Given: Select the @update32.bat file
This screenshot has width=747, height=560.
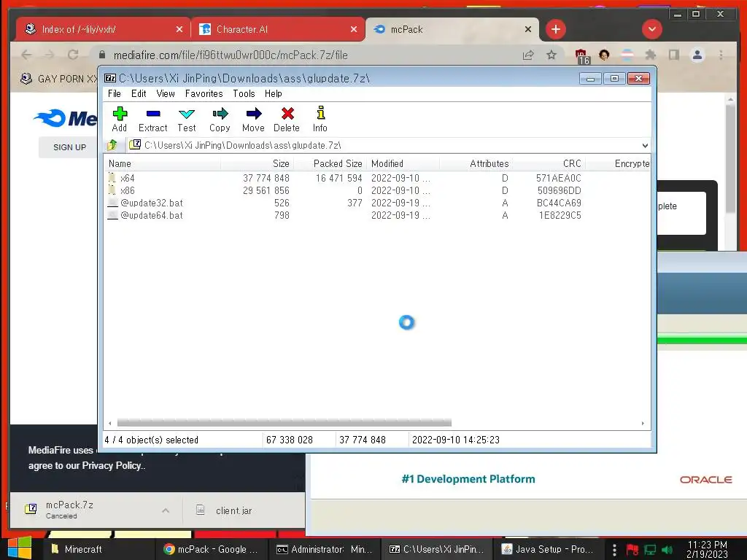Looking at the screenshot, I should click(x=376, y=203).
